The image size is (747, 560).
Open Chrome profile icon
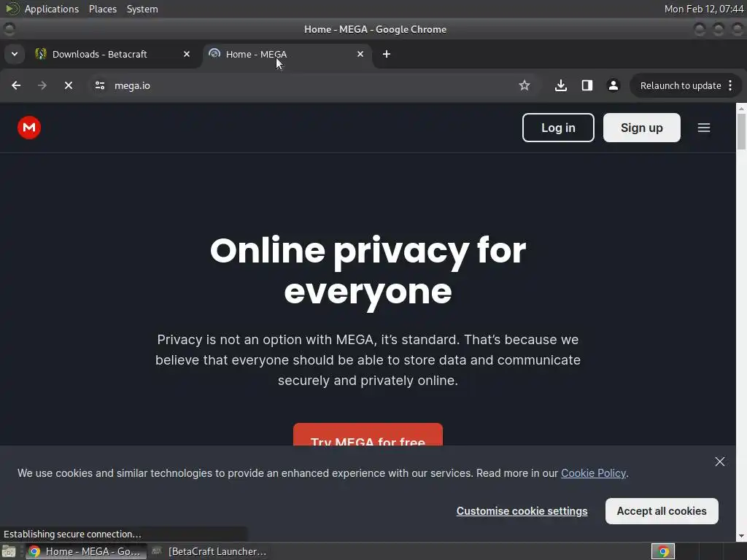(613, 85)
